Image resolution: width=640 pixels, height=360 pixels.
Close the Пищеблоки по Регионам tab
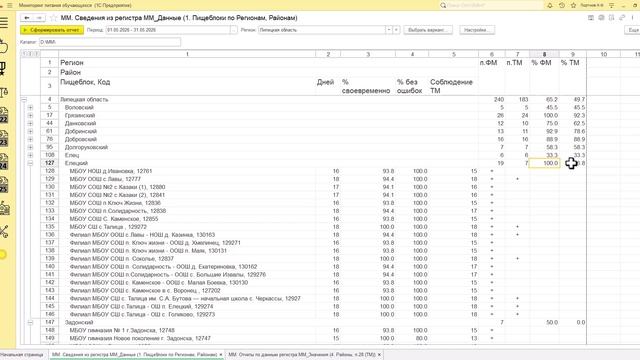tap(221, 355)
